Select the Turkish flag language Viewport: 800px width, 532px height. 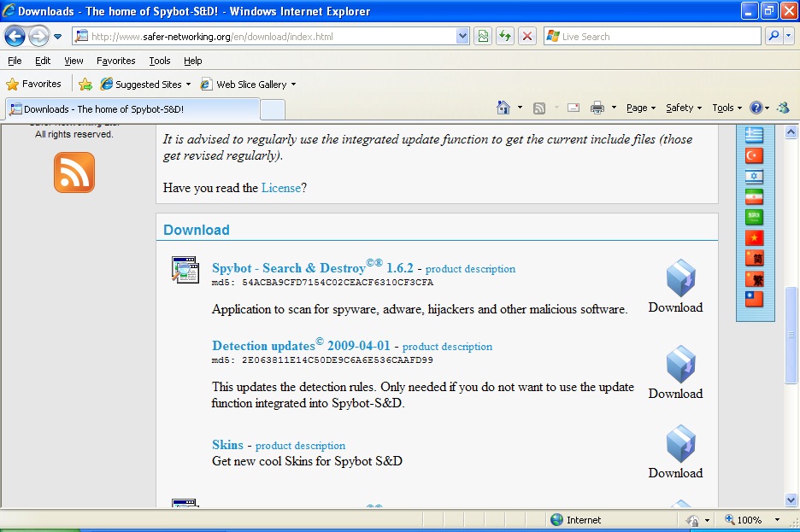click(x=754, y=155)
